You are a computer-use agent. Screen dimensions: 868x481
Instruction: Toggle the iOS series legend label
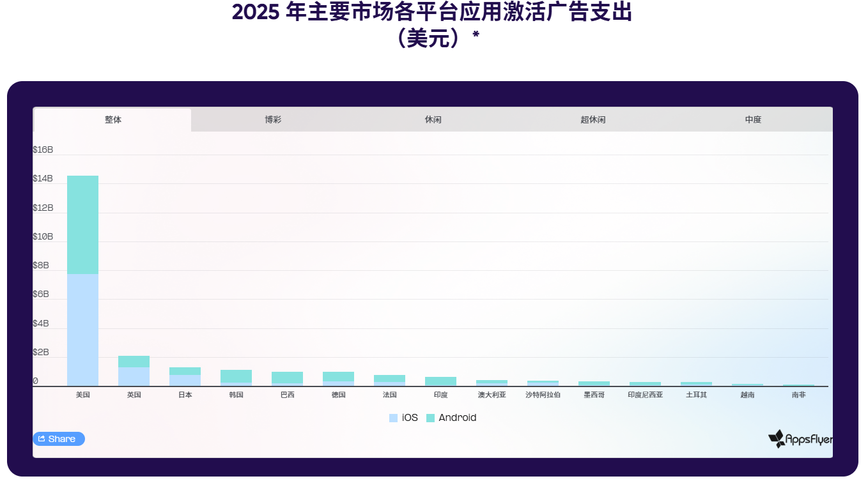click(410, 418)
